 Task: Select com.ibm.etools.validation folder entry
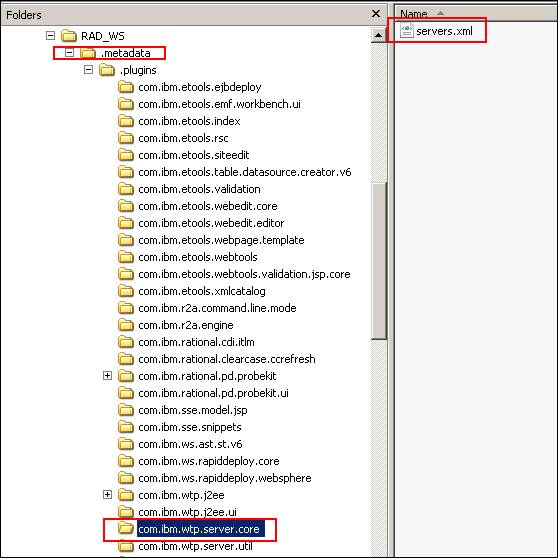click(x=199, y=189)
